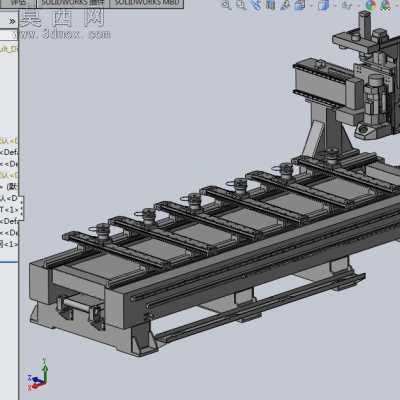Open the View Orientation cube icon
The width and height of the screenshot is (400, 400).
pyautogui.click(x=300, y=5)
